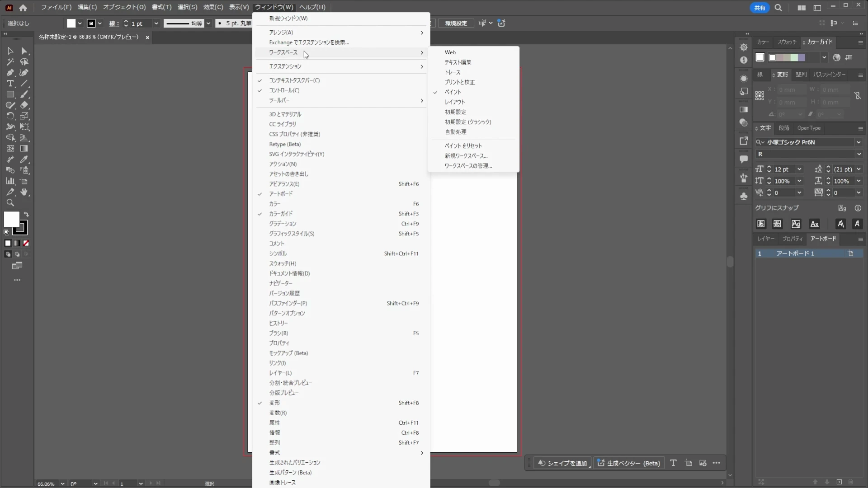868x488 pixels.
Task: Open the font size 12 pt dropdown
Action: pyautogui.click(x=799, y=169)
